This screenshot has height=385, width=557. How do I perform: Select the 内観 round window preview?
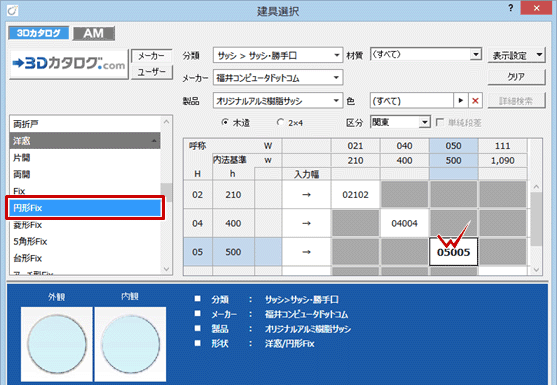(130, 344)
